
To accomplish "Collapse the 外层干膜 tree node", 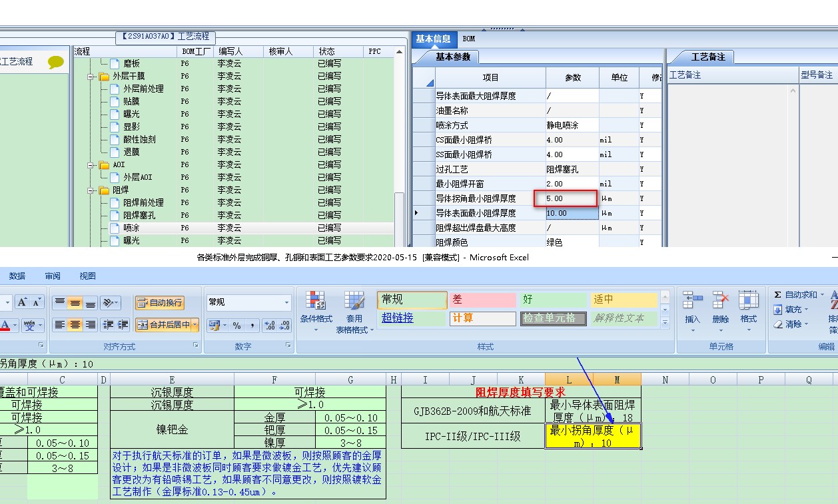I will 91,77.
